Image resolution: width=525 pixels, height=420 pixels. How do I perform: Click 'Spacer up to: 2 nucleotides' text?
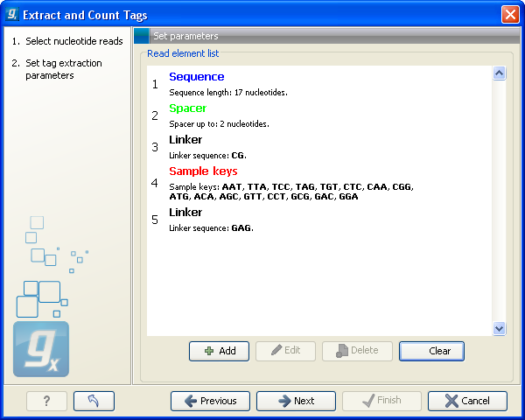(220, 124)
